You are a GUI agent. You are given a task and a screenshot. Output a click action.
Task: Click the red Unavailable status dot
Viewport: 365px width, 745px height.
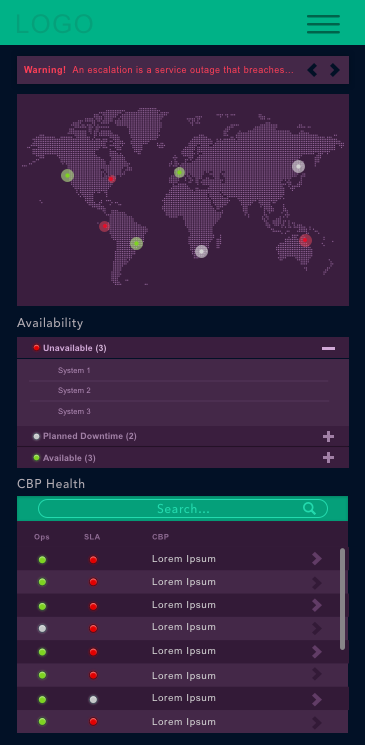tap(37, 348)
